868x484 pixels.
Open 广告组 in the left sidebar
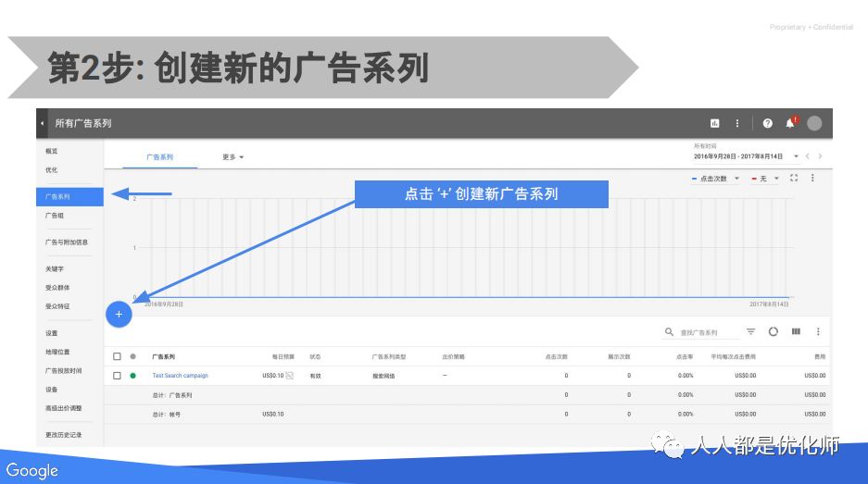point(55,216)
